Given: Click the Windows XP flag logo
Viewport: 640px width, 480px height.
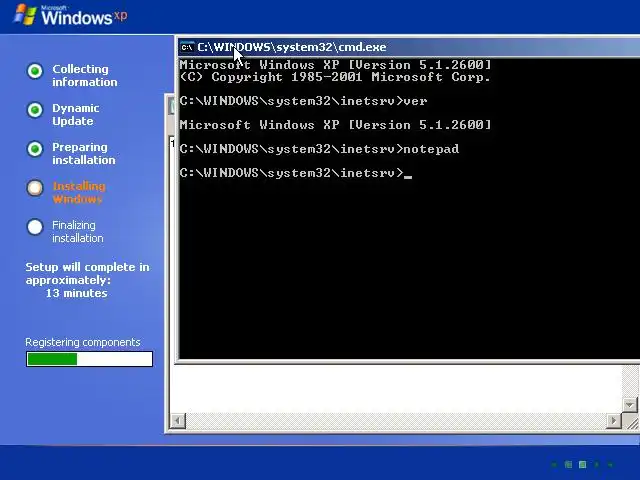Looking at the screenshot, I should (25, 15).
